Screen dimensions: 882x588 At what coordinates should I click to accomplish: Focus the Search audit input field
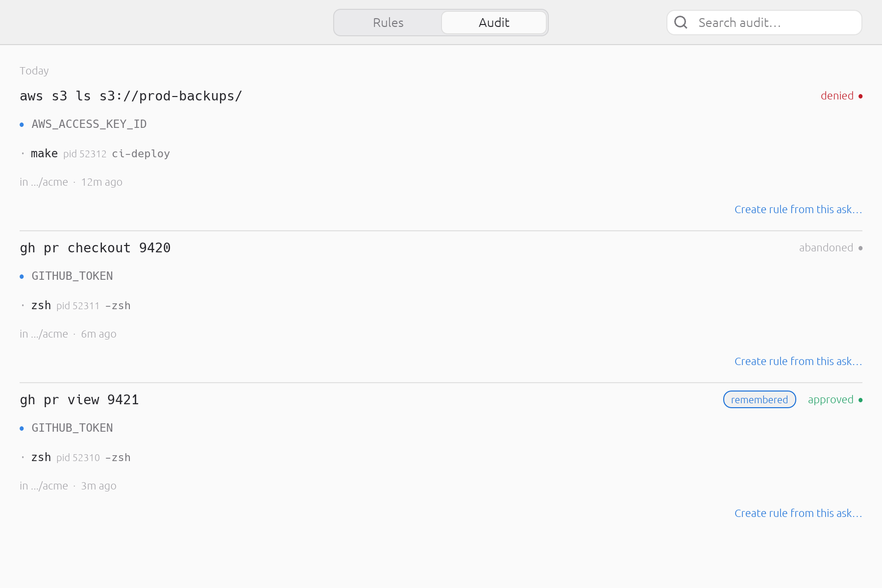pyautogui.click(x=764, y=23)
